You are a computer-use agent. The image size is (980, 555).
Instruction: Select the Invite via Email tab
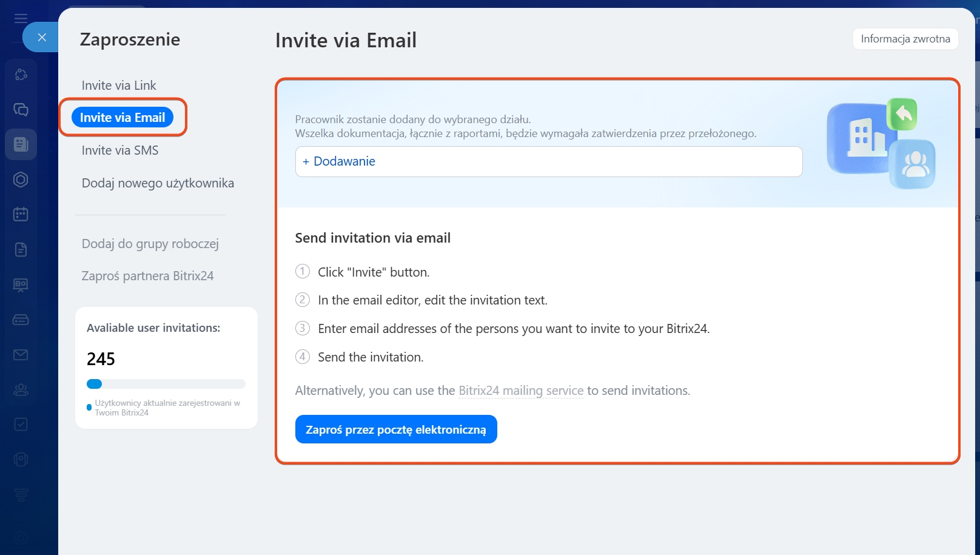(122, 118)
